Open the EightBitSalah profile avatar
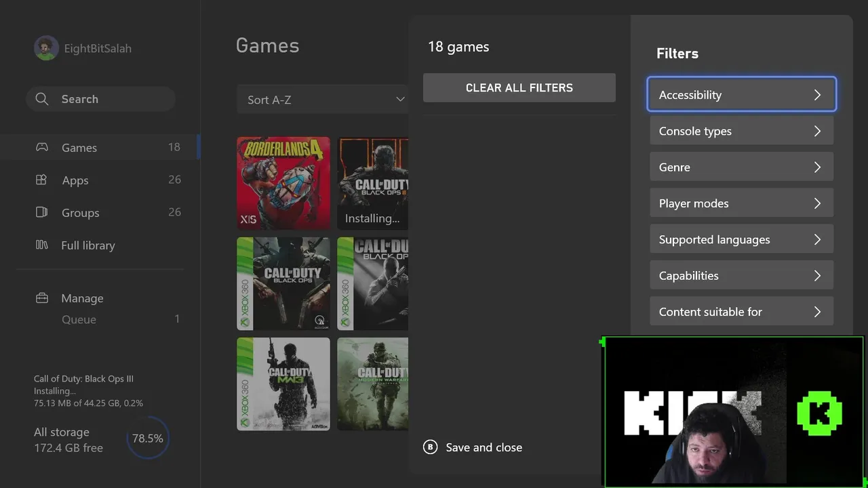 (x=46, y=48)
